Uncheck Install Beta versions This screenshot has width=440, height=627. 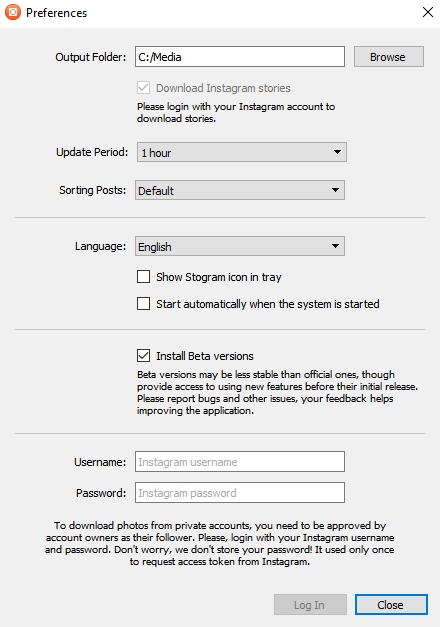(x=143, y=355)
